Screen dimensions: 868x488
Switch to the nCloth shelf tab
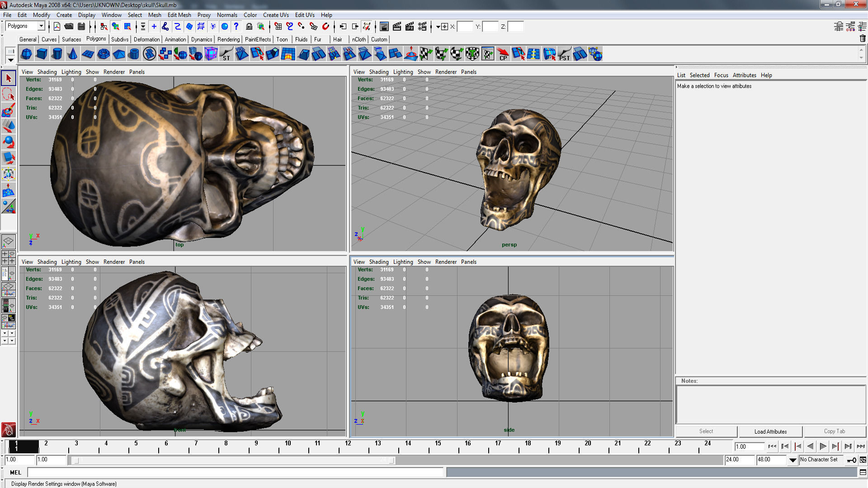tap(359, 39)
